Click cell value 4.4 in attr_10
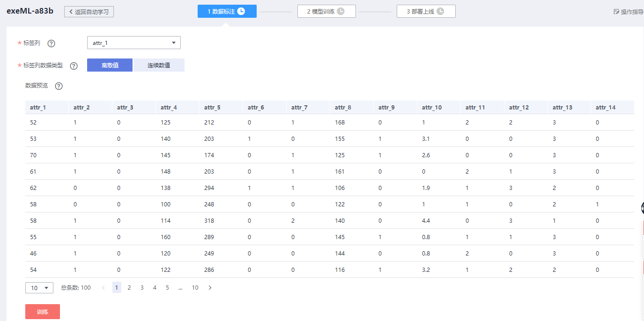 click(x=426, y=221)
